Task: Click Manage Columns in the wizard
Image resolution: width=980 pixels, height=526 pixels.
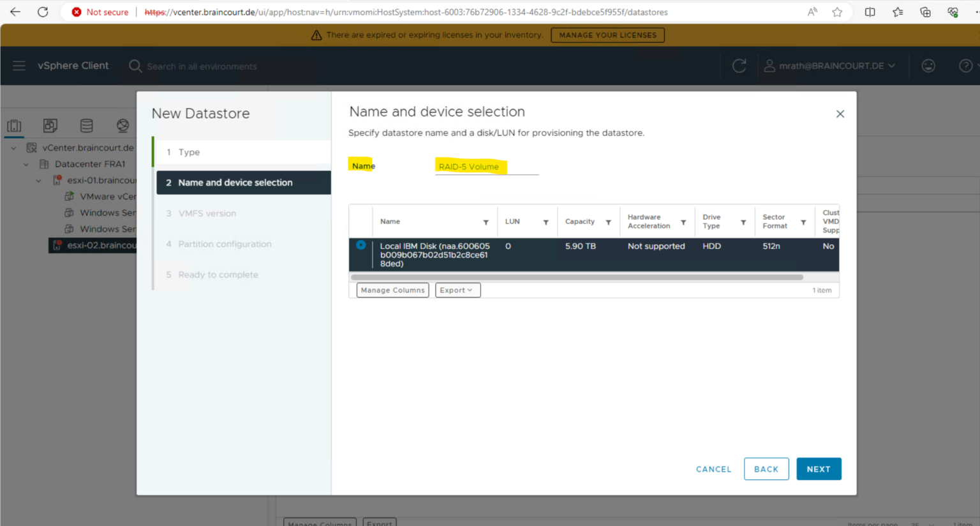Action: [392, 290]
